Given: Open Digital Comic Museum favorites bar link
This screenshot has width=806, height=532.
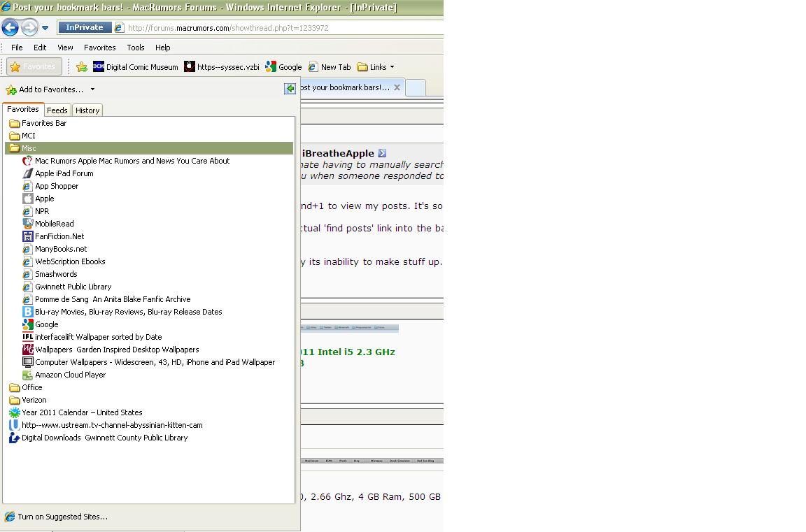Looking at the screenshot, I should (135, 66).
